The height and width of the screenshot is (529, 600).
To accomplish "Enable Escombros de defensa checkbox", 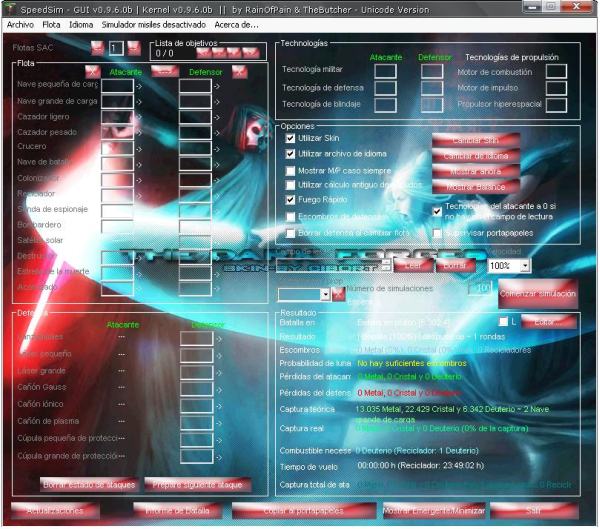I will point(290,217).
